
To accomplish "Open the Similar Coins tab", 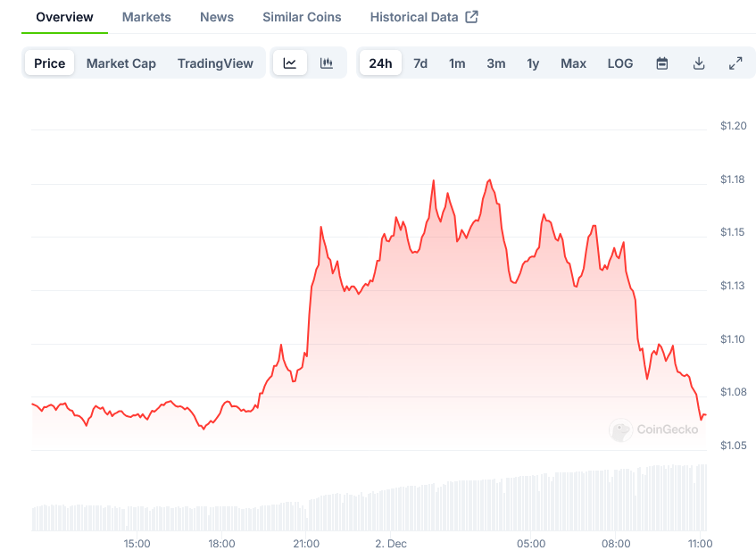I will pos(302,17).
